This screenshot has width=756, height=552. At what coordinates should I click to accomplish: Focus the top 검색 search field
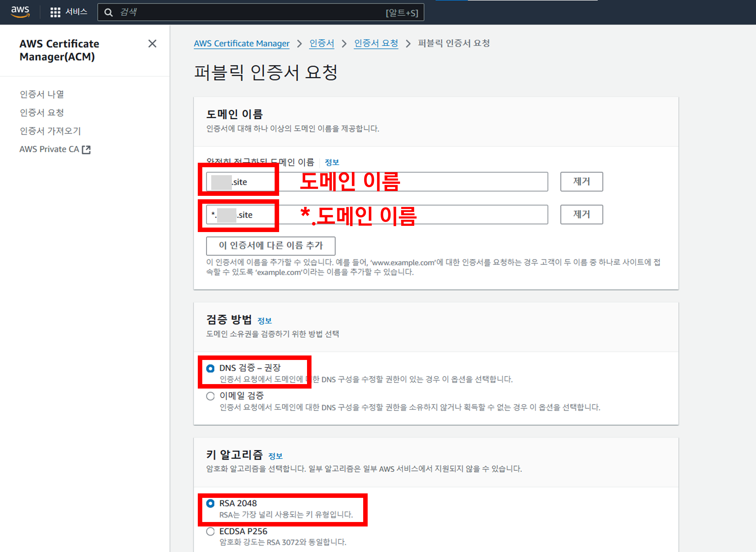tap(252, 13)
